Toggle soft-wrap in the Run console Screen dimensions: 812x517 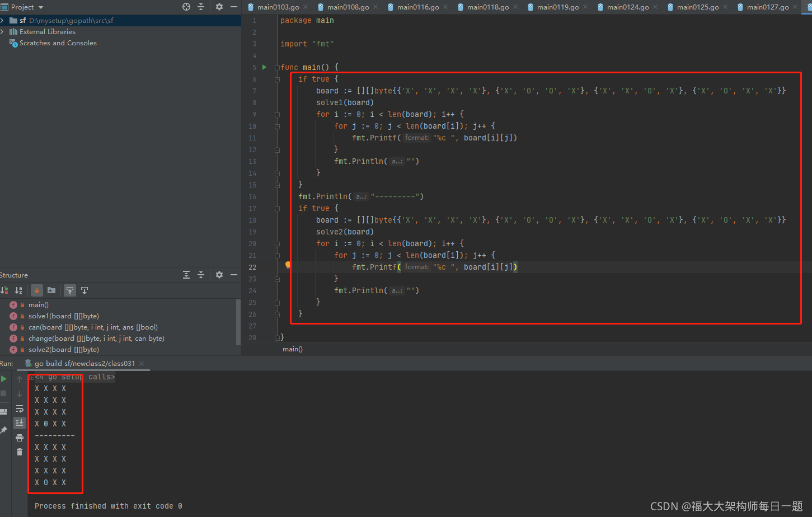20,408
